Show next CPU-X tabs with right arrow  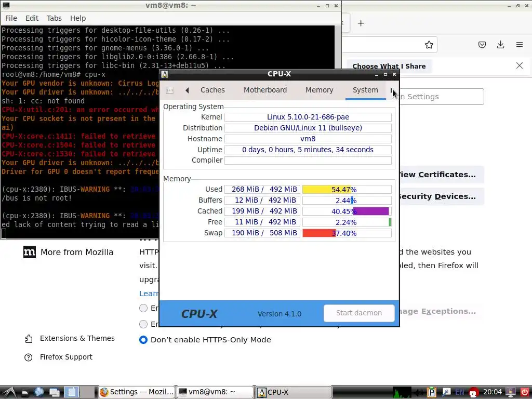coord(392,90)
